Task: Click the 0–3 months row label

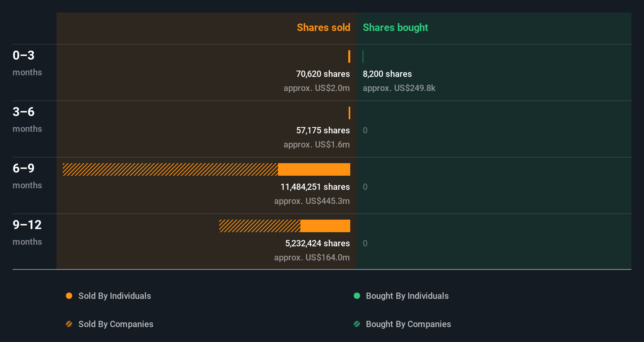Action: click(x=27, y=63)
